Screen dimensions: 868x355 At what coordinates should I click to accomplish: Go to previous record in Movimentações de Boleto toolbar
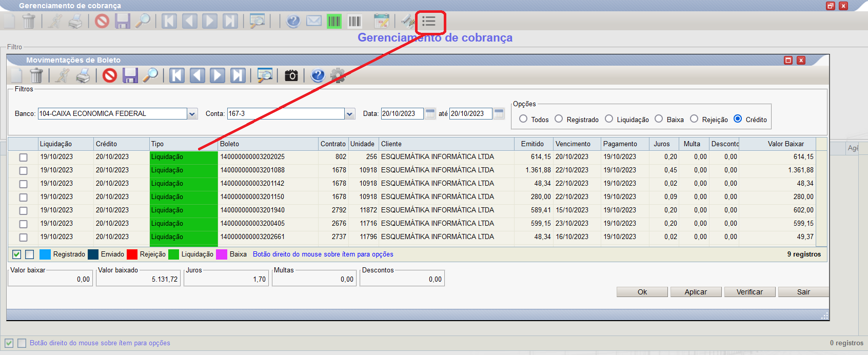point(198,75)
